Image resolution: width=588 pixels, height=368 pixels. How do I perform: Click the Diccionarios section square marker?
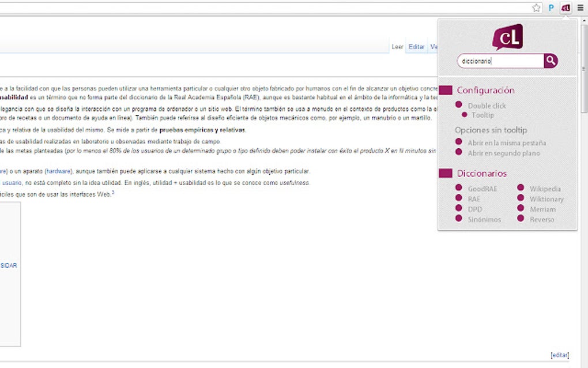tap(446, 173)
